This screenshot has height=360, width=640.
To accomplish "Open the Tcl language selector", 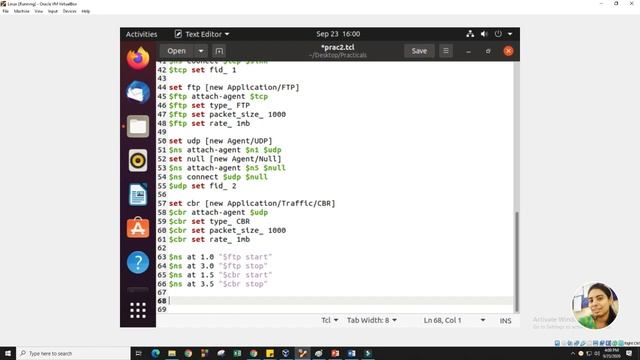I will tap(330, 320).
